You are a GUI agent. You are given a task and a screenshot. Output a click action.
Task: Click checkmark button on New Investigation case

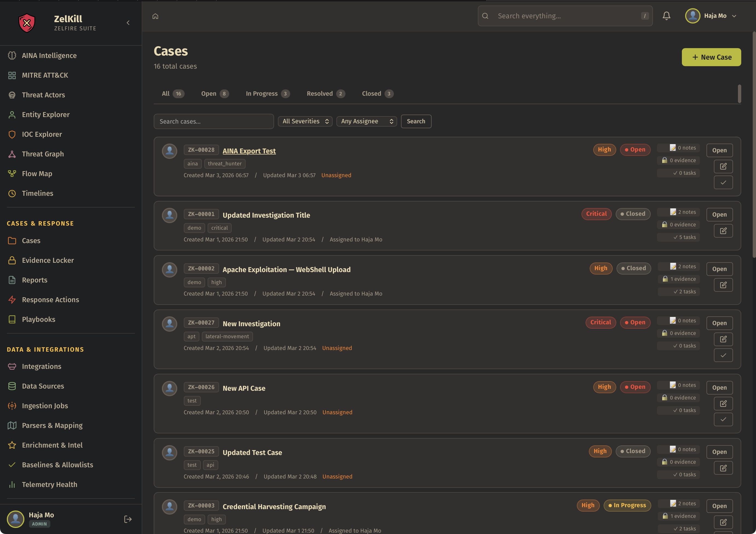723,355
